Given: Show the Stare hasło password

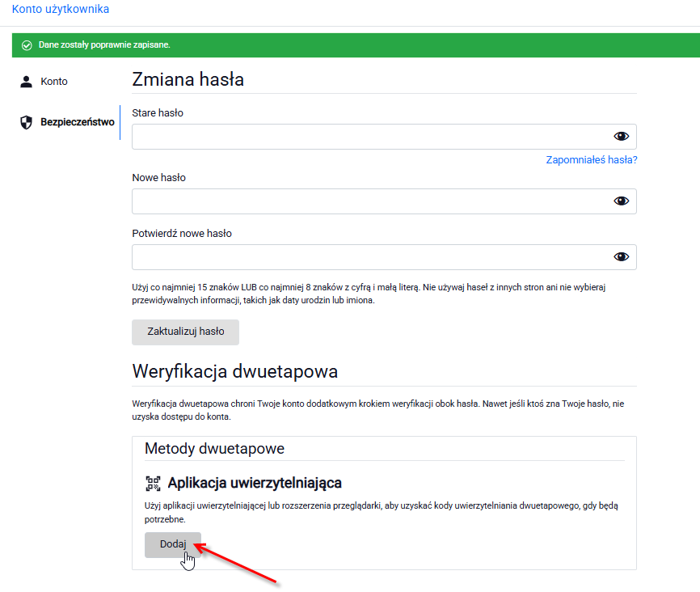Looking at the screenshot, I should pos(621,136).
